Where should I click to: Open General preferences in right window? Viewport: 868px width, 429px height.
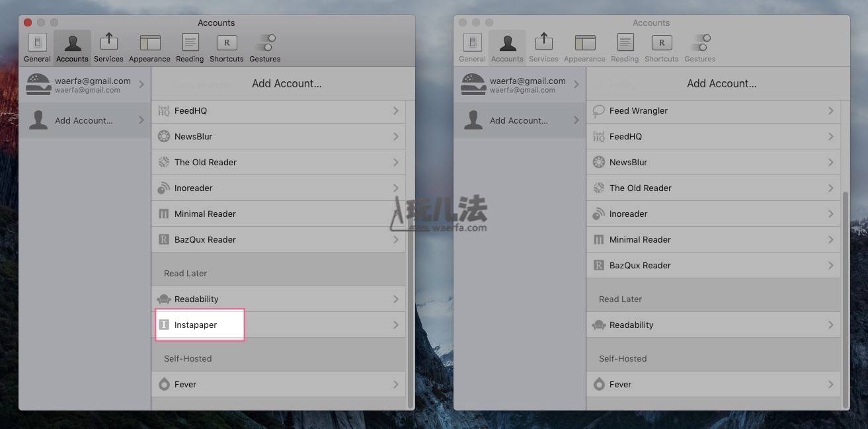click(472, 48)
